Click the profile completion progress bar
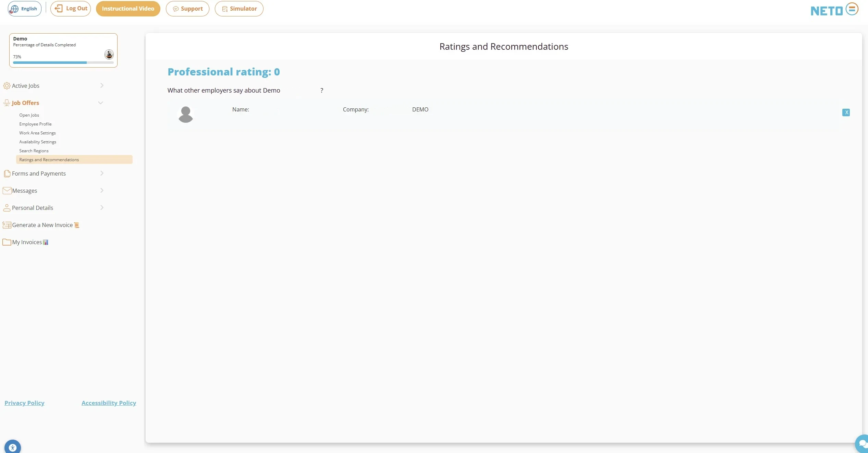Image resolution: width=868 pixels, height=453 pixels. click(x=63, y=63)
